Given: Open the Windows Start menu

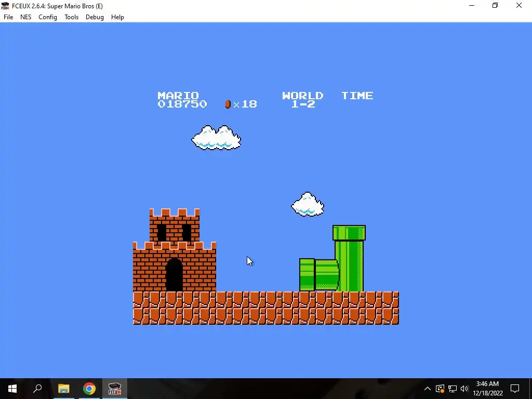Looking at the screenshot, I should pos(12,389).
